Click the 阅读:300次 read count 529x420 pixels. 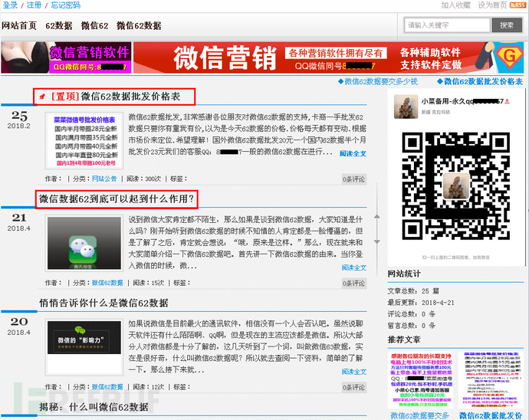pos(143,179)
